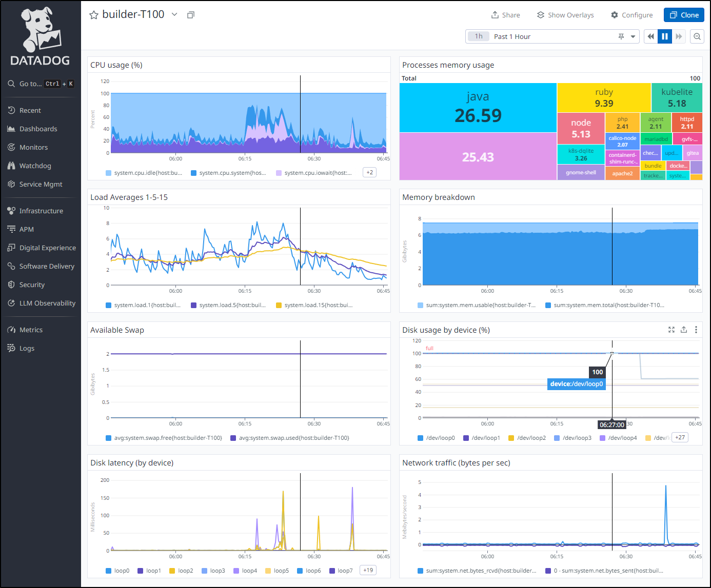The height and width of the screenshot is (588, 711).
Task: Click the export icon on Disk usage widget
Action: [x=684, y=330]
